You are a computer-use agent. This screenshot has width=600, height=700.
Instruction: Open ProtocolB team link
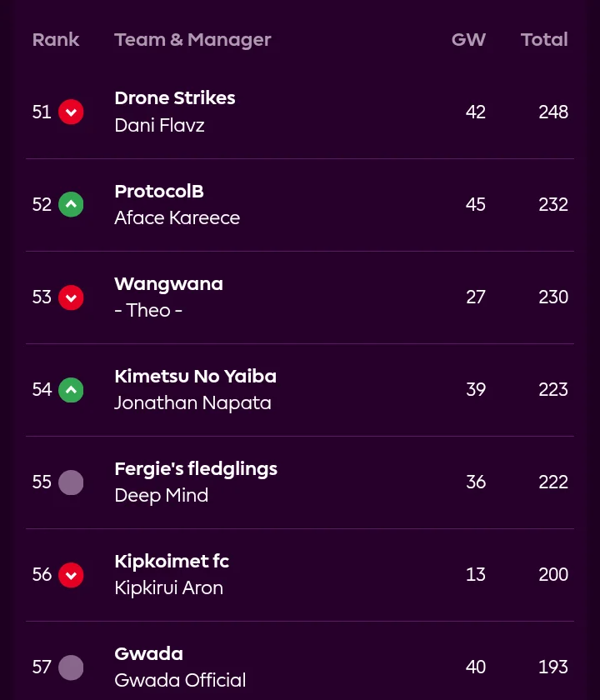(159, 192)
